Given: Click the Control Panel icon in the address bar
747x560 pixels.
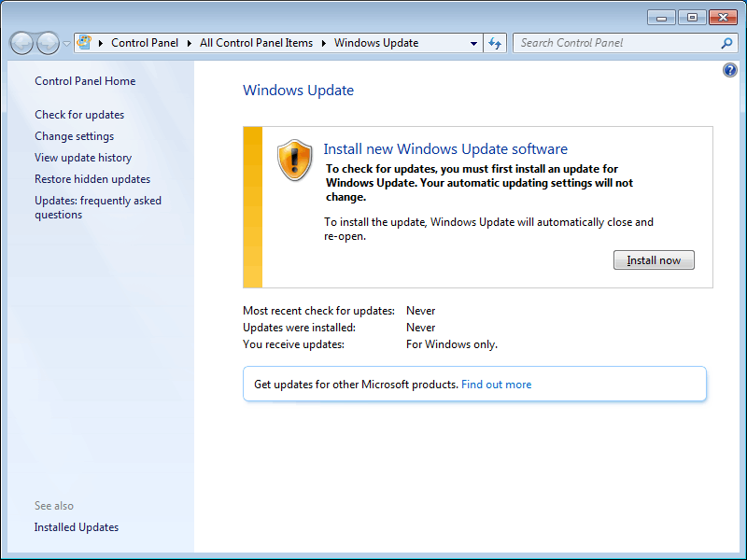Looking at the screenshot, I should coord(82,43).
